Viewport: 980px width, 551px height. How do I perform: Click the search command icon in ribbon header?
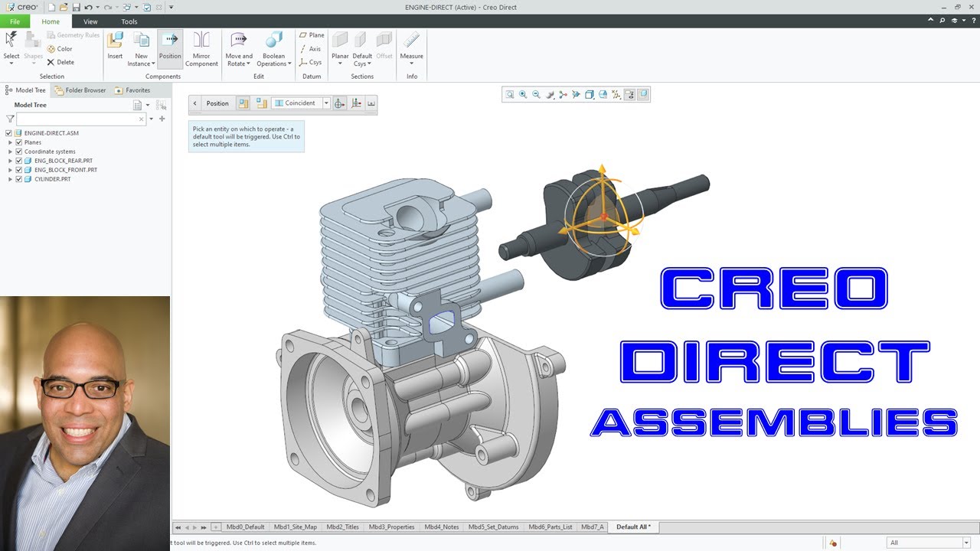point(942,21)
